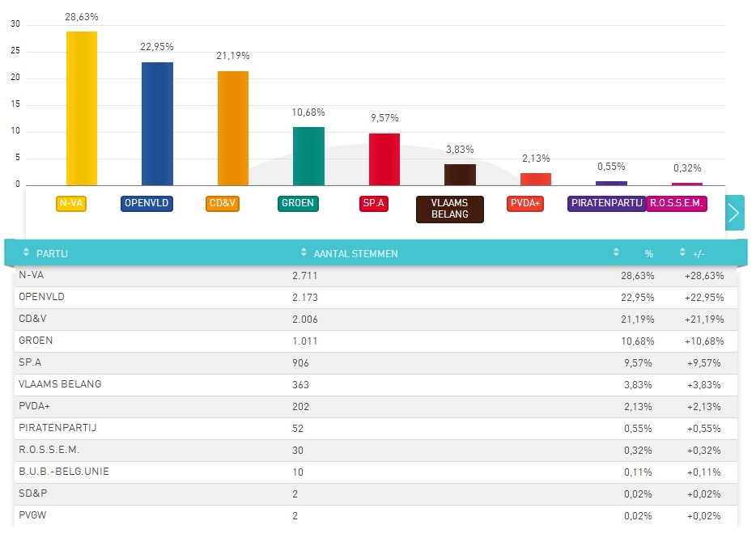Click the 0,55% label above PIRATENPARTIJ bar
This screenshot has width=756, height=542.
[x=611, y=167]
